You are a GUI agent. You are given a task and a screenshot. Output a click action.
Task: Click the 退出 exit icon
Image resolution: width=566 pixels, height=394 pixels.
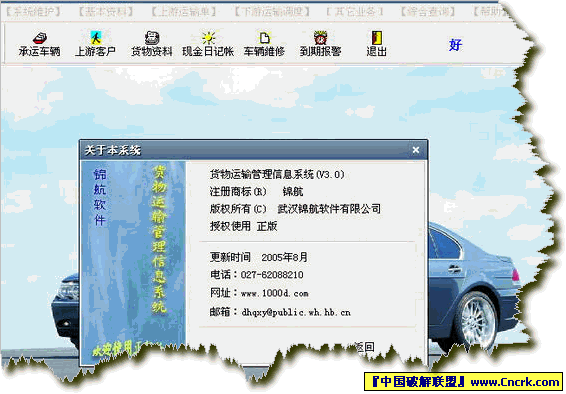(376, 44)
